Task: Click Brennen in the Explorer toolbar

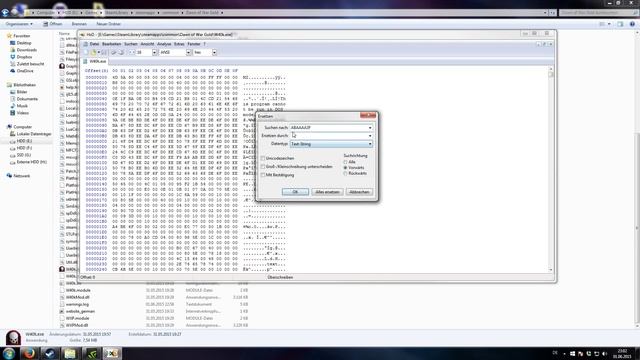Action: [79, 24]
